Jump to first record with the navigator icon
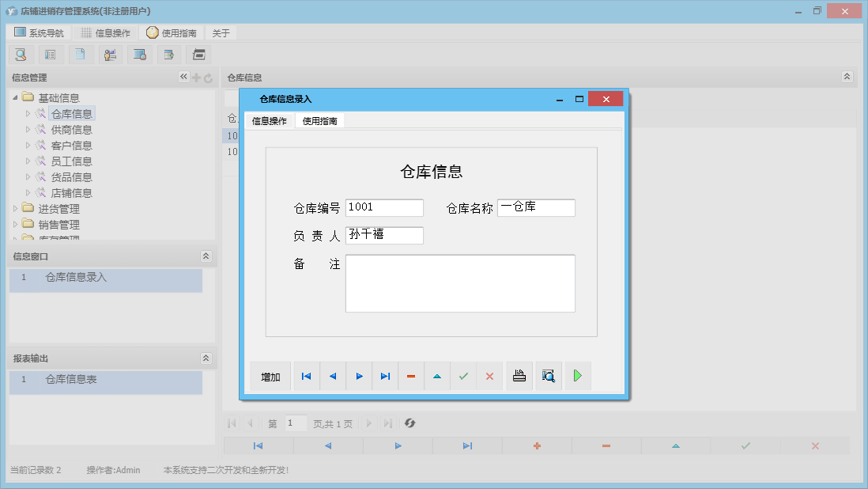The height and width of the screenshot is (489, 868). click(x=306, y=376)
